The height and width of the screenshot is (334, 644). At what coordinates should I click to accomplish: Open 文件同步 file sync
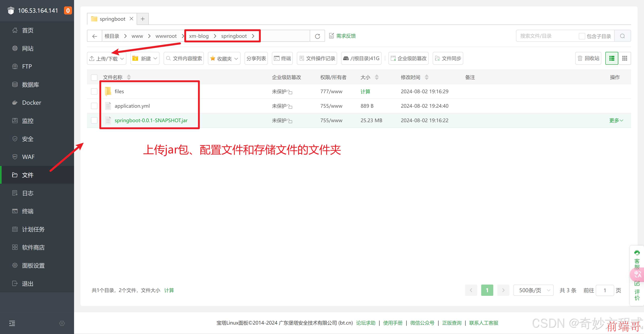point(448,58)
